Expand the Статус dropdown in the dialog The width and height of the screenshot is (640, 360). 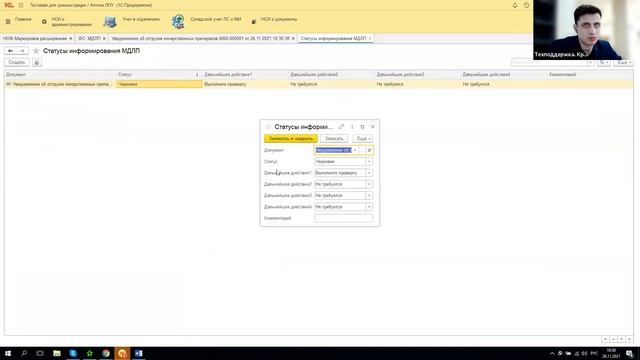tap(369, 162)
